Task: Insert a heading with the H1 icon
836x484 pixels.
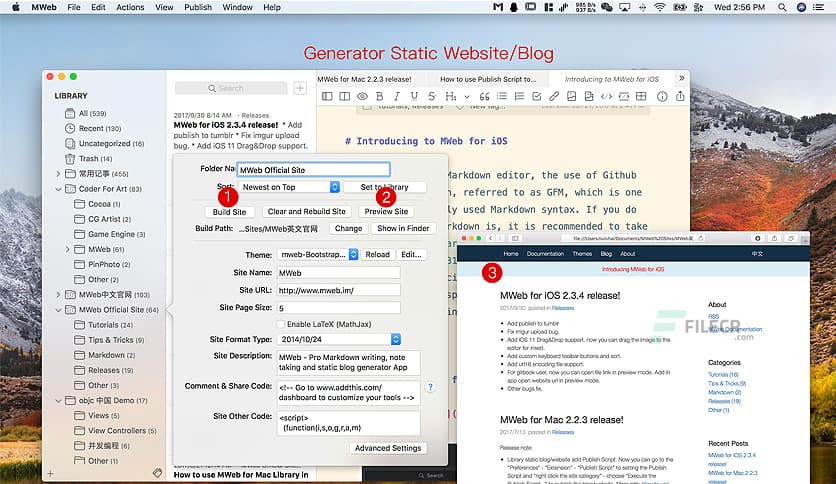Action: coord(451,96)
